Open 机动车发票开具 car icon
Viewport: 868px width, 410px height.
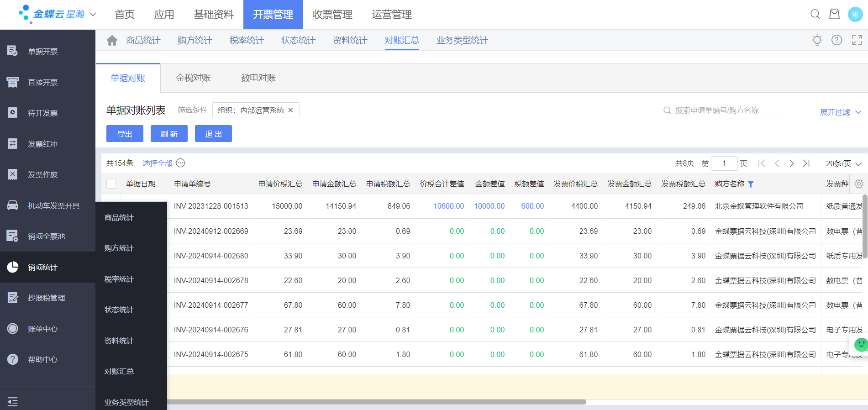pyautogui.click(x=12, y=205)
